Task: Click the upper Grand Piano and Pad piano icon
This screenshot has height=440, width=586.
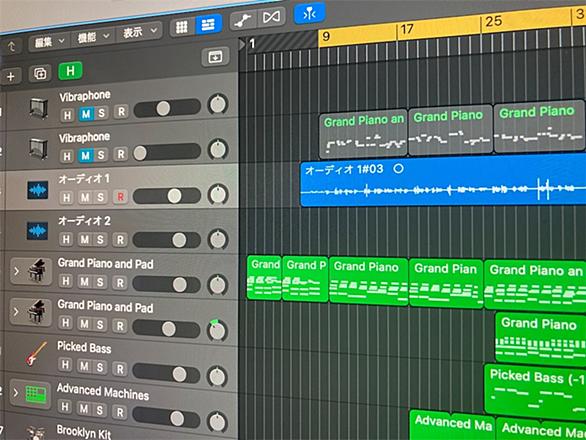Action: pos(37,270)
